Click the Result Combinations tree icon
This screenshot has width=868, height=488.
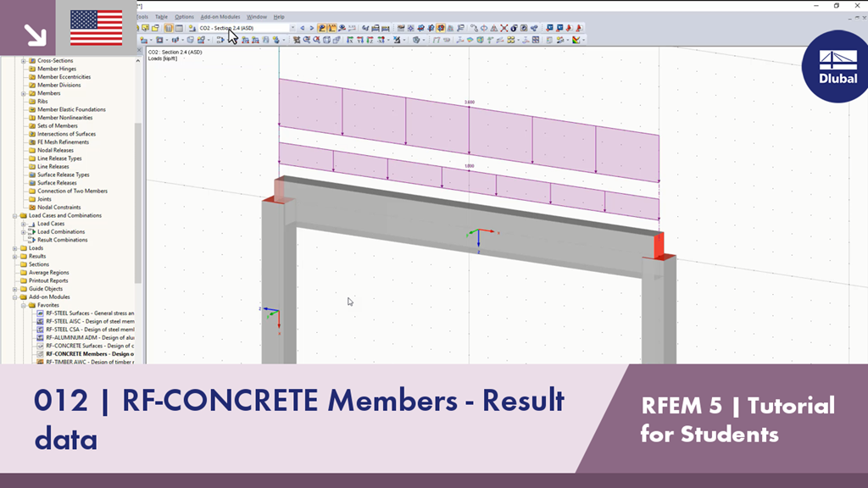pyautogui.click(x=32, y=240)
